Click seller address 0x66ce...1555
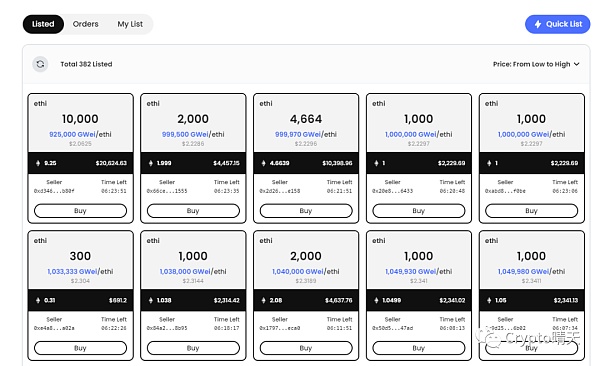 pyautogui.click(x=167, y=191)
